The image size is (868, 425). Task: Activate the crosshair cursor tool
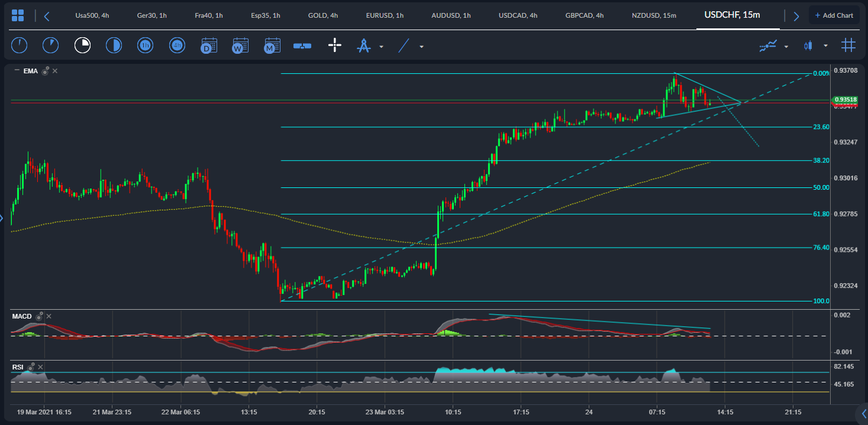point(335,45)
